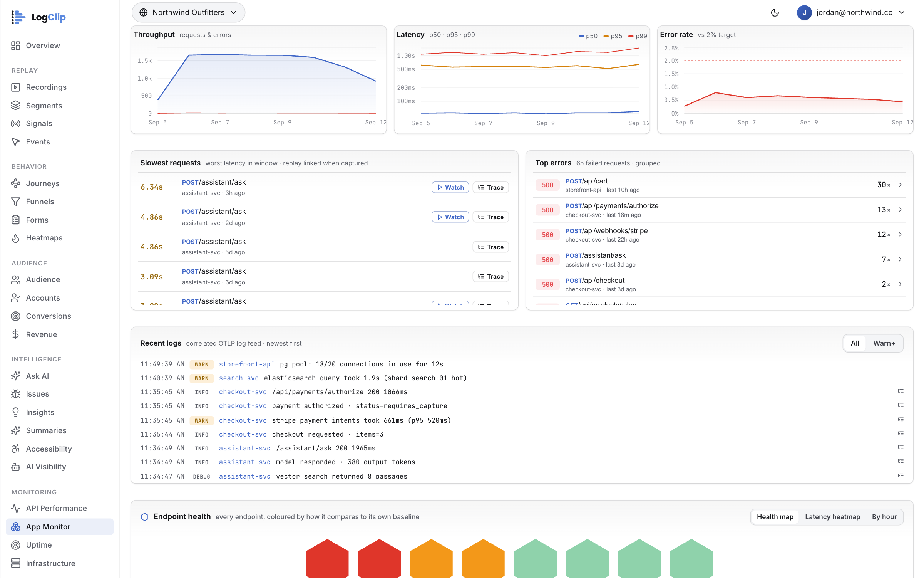Click the first red endpoint health hexagon
The image size is (924, 578).
pyautogui.click(x=327, y=559)
